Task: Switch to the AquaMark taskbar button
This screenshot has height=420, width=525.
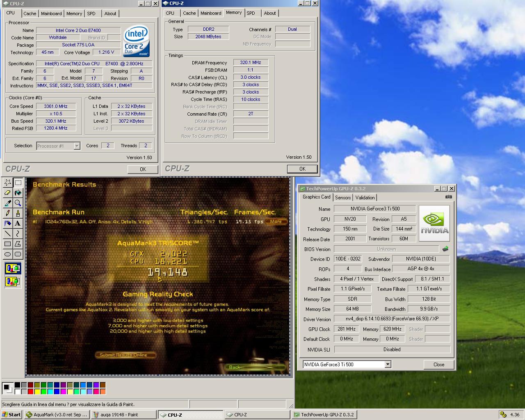Action: pos(57,415)
